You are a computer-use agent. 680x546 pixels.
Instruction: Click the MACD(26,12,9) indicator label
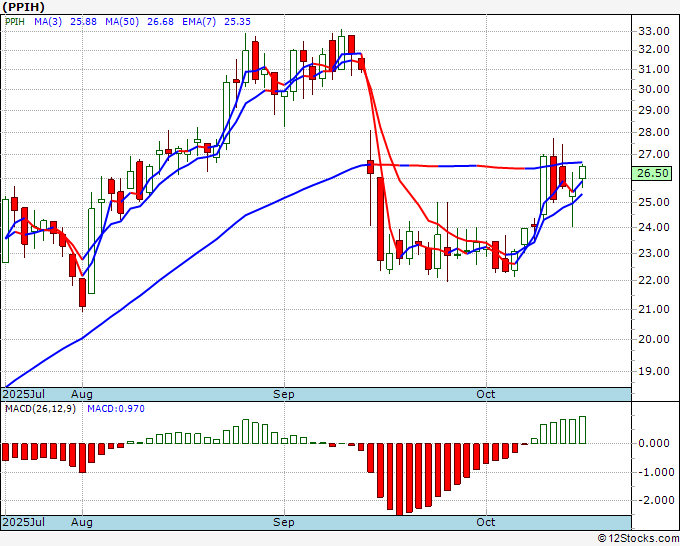pos(40,409)
